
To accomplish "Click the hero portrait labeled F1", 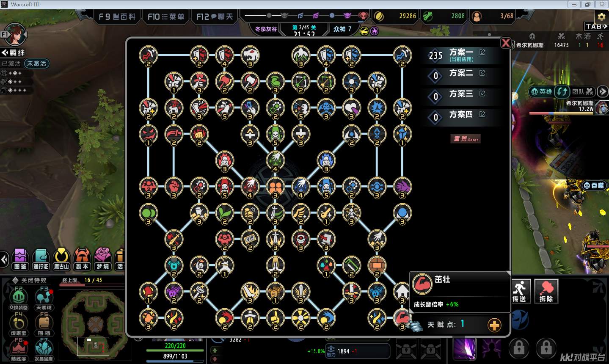I will click(x=16, y=35).
